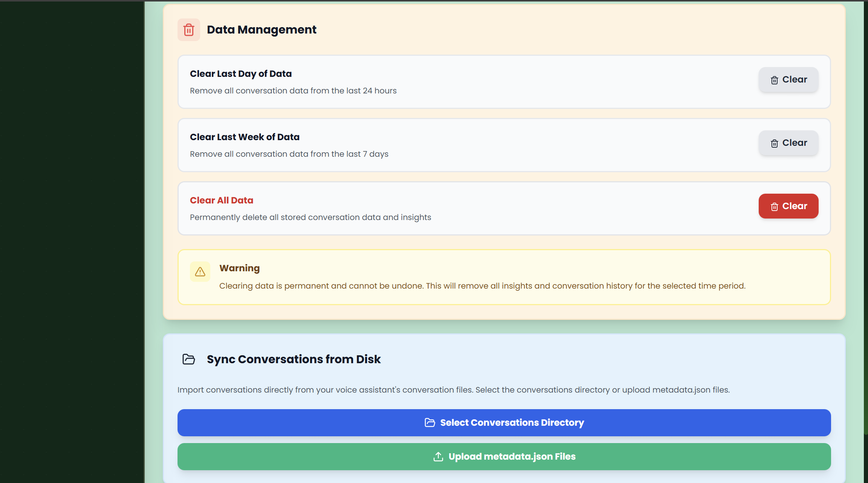Image resolution: width=868 pixels, height=483 pixels.
Task: Click trash icon in Clear Last Day button
Action: coord(774,80)
